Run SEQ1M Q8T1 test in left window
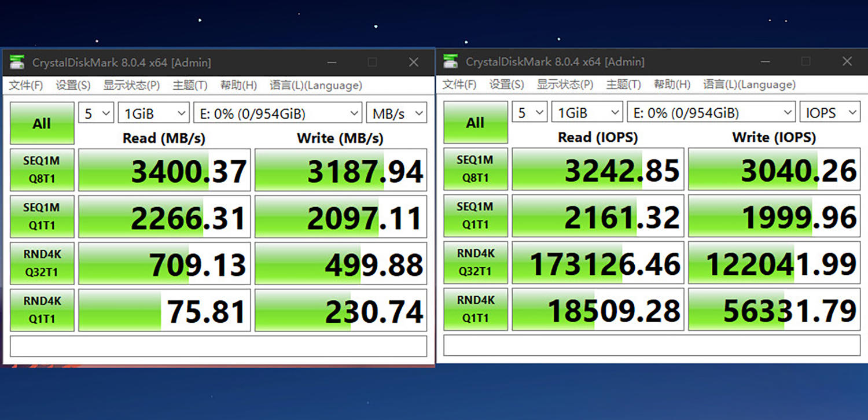This screenshot has height=420, width=868. pos(42,170)
